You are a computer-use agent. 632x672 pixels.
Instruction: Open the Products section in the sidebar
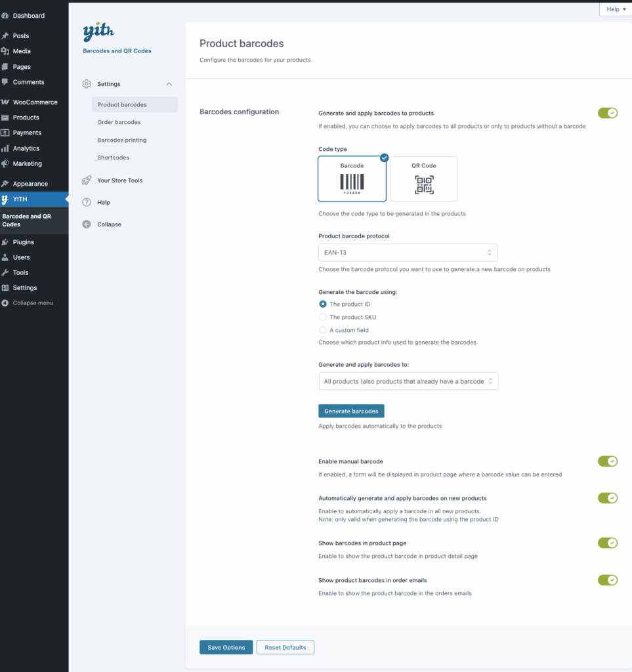(26, 117)
